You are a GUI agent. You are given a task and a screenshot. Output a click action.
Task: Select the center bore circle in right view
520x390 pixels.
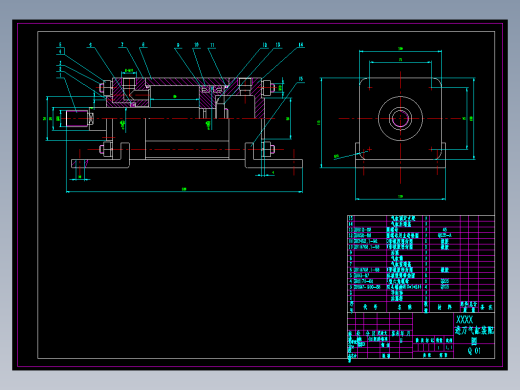tap(400, 119)
